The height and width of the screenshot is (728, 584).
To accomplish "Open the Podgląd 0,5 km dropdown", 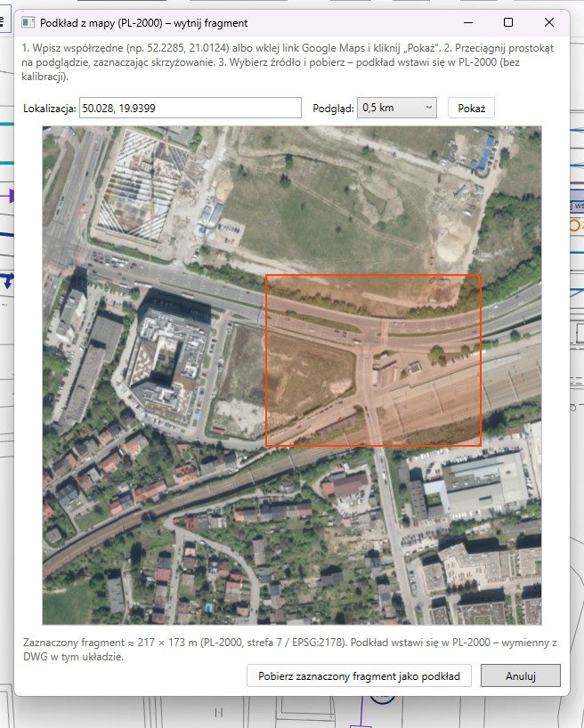I will click(397, 108).
